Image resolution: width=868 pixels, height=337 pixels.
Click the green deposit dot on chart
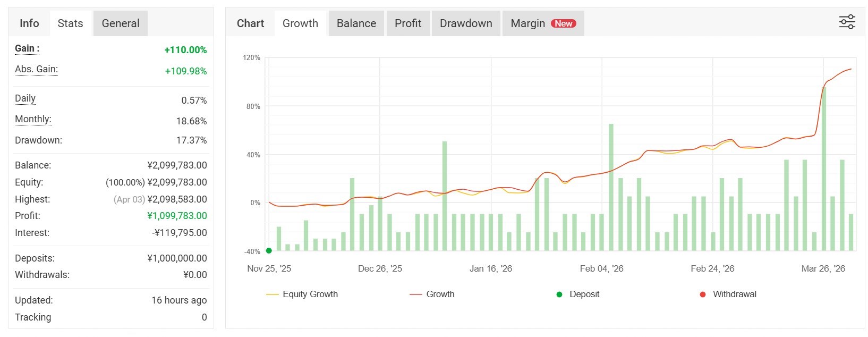click(x=269, y=250)
